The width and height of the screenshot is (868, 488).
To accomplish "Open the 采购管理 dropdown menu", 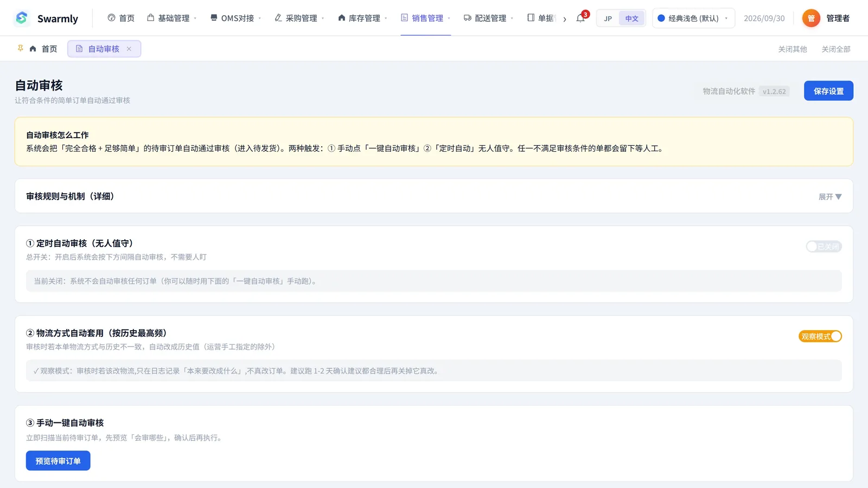I will pos(300,18).
